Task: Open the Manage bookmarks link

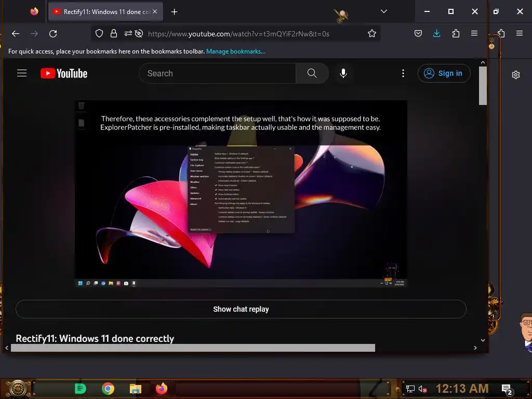Action: [x=236, y=51]
